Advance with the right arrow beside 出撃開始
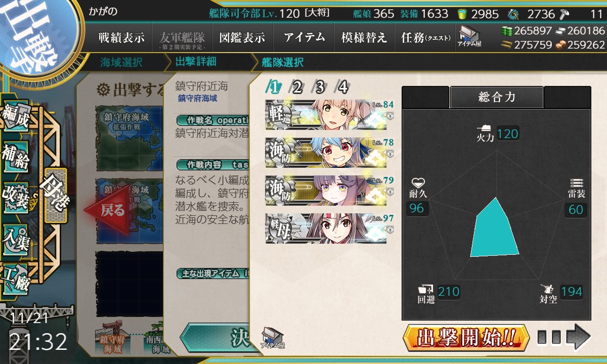 (564, 337)
